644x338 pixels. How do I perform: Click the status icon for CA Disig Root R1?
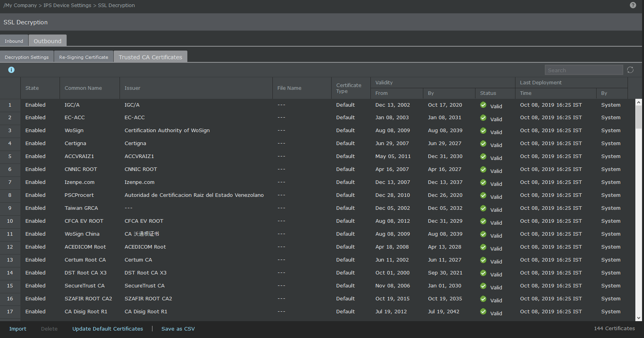click(x=483, y=312)
